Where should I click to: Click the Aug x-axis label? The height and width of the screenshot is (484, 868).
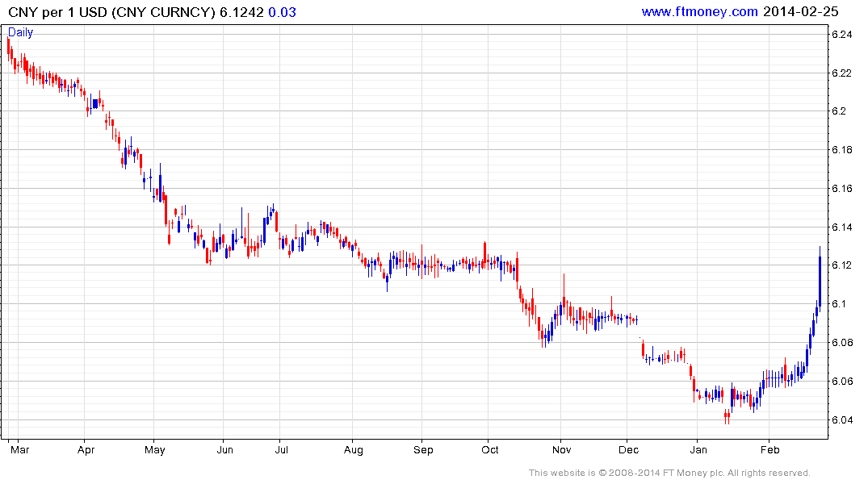353,449
